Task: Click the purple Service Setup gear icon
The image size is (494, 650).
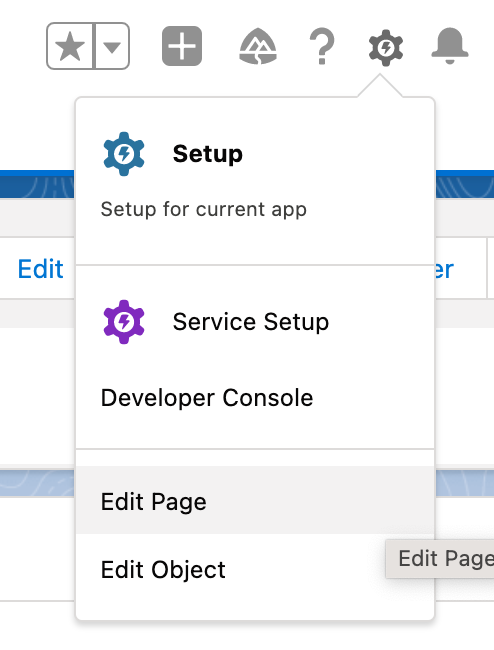Action: (124, 322)
